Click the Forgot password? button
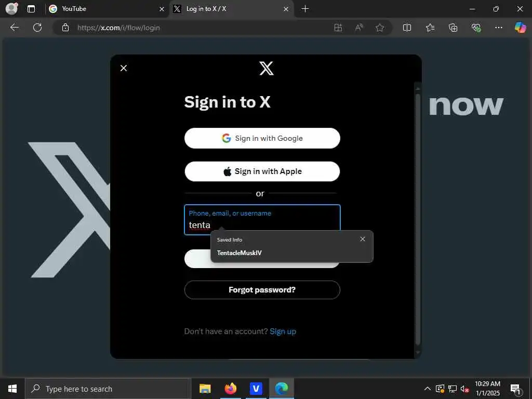 [262, 290]
